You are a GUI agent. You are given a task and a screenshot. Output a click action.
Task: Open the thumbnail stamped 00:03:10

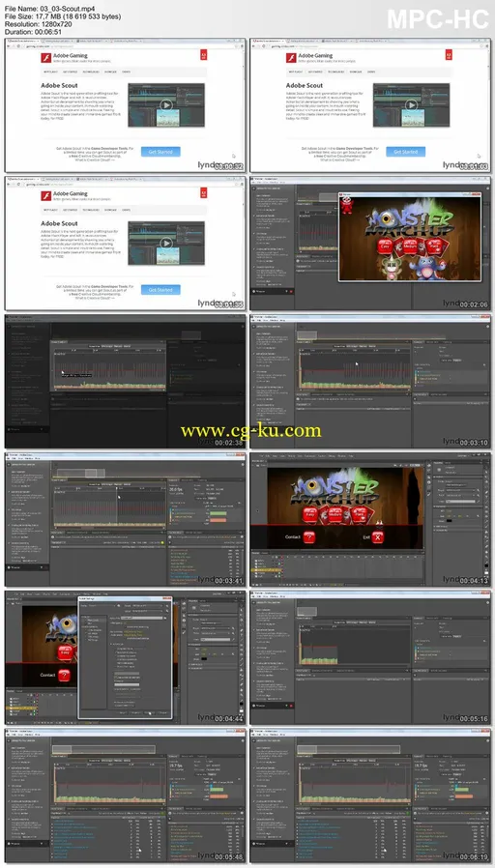pos(370,382)
